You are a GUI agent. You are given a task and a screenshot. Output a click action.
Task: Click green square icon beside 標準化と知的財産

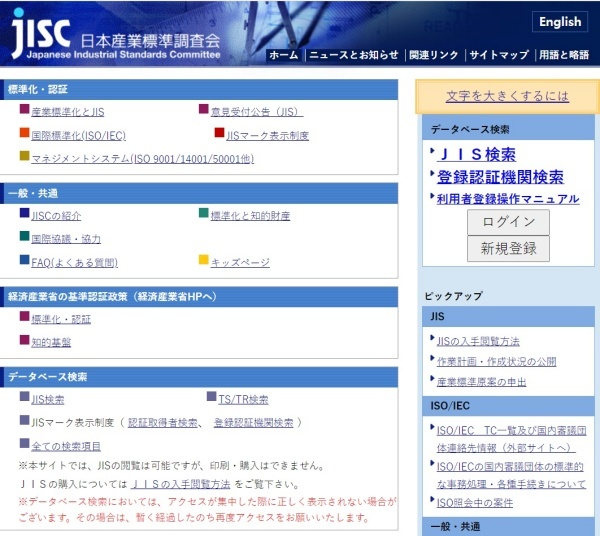pos(204,213)
